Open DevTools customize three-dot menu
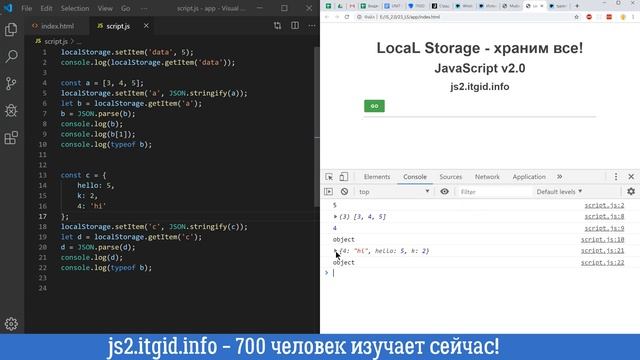The image size is (640, 360). 616,177
